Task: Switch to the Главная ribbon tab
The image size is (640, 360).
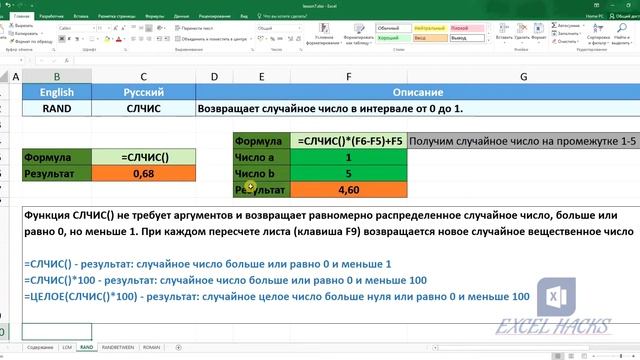Action: (22, 16)
